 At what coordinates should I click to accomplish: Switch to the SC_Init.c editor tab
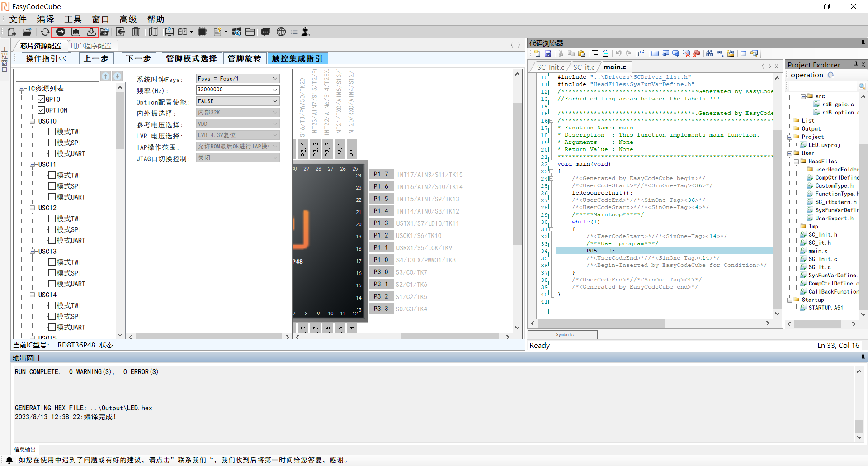click(x=550, y=67)
